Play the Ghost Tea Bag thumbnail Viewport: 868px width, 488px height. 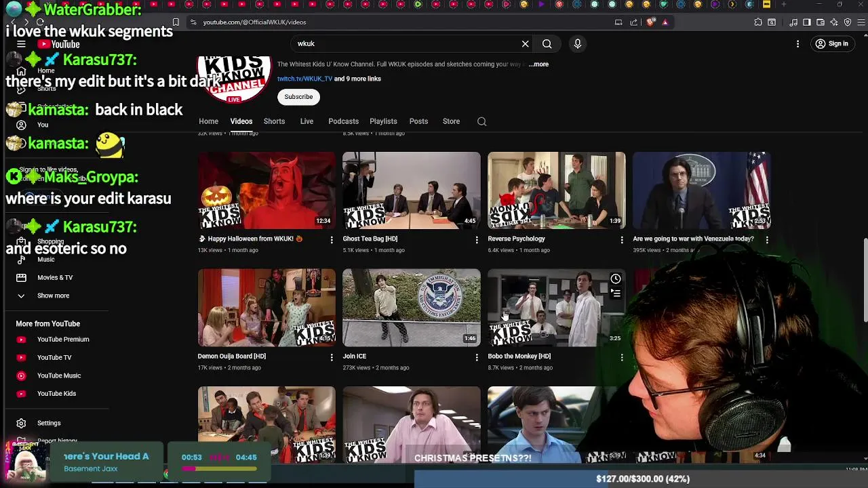click(412, 190)
